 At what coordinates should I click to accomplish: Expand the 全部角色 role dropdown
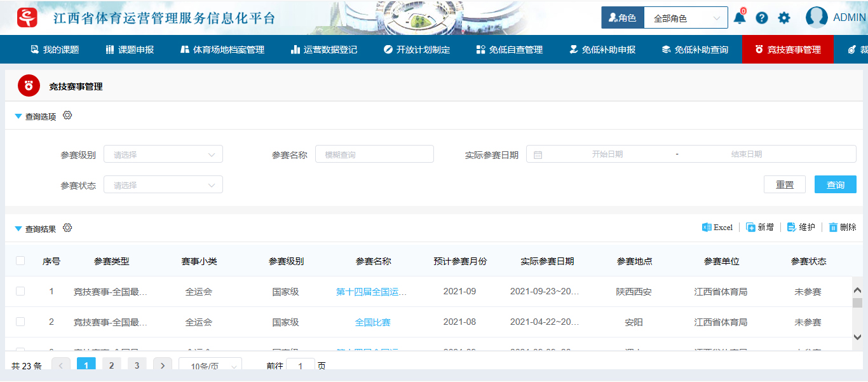point(686,18)
